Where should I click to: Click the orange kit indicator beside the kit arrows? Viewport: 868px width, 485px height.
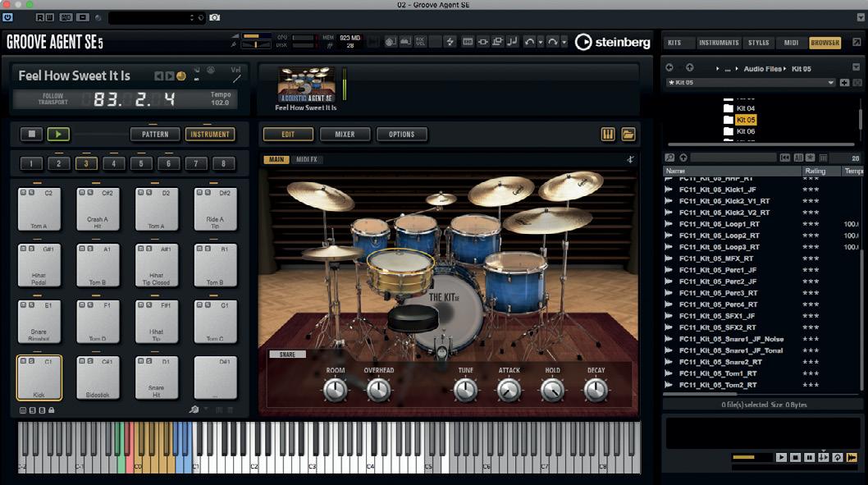pos(181,75)
